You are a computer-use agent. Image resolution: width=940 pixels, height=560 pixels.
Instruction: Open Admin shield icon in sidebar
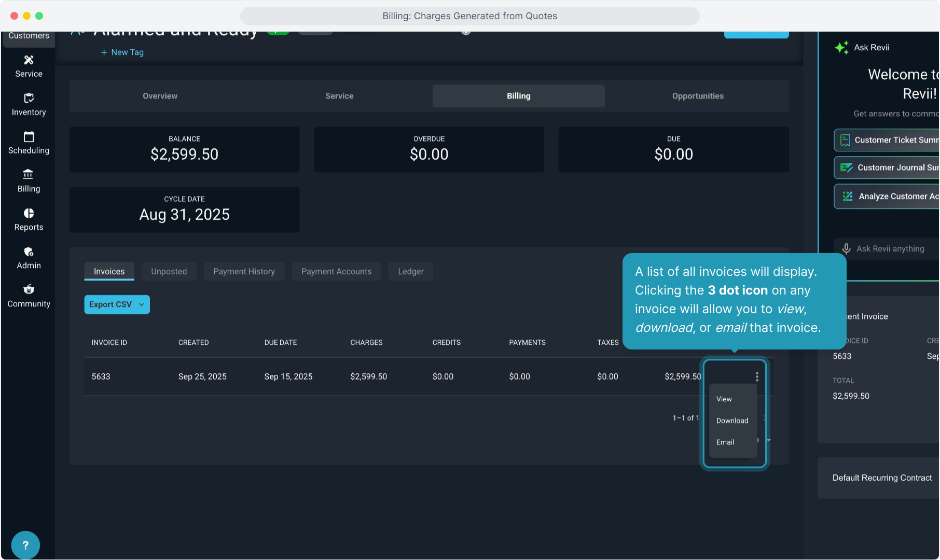pos(29,251)
